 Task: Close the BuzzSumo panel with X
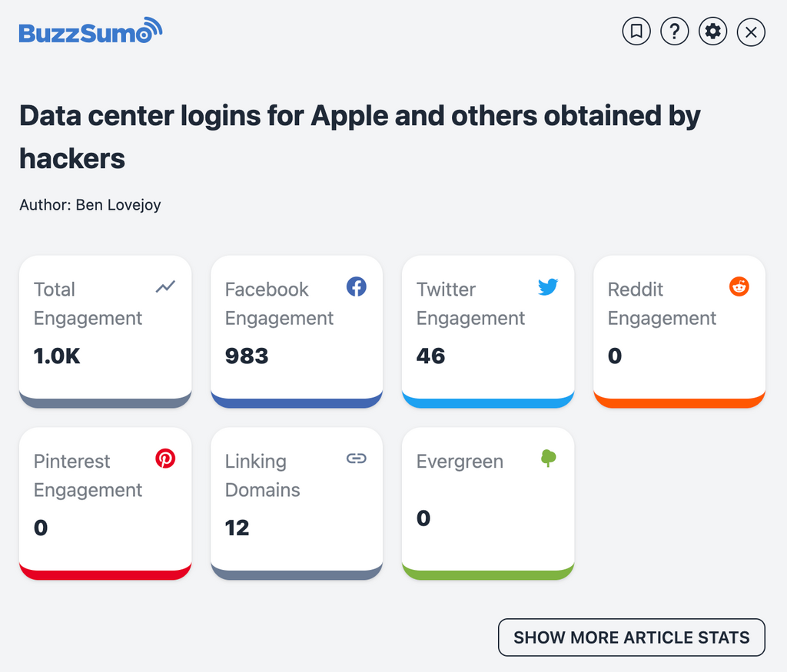click(751, 32)
